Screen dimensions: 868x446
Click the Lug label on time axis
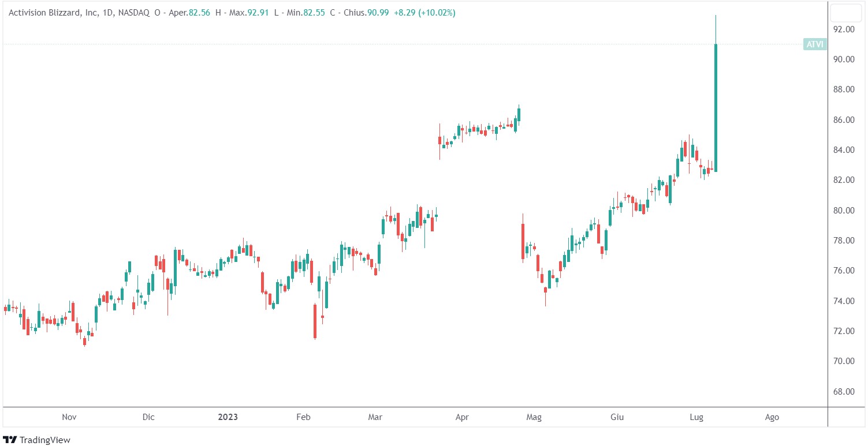point(696,417)
